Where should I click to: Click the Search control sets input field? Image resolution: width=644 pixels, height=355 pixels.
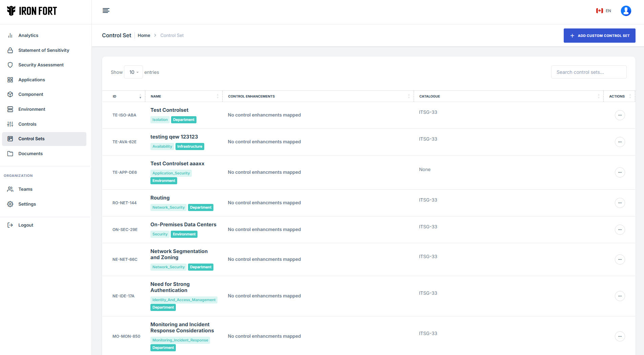click(x=588, y=72)
